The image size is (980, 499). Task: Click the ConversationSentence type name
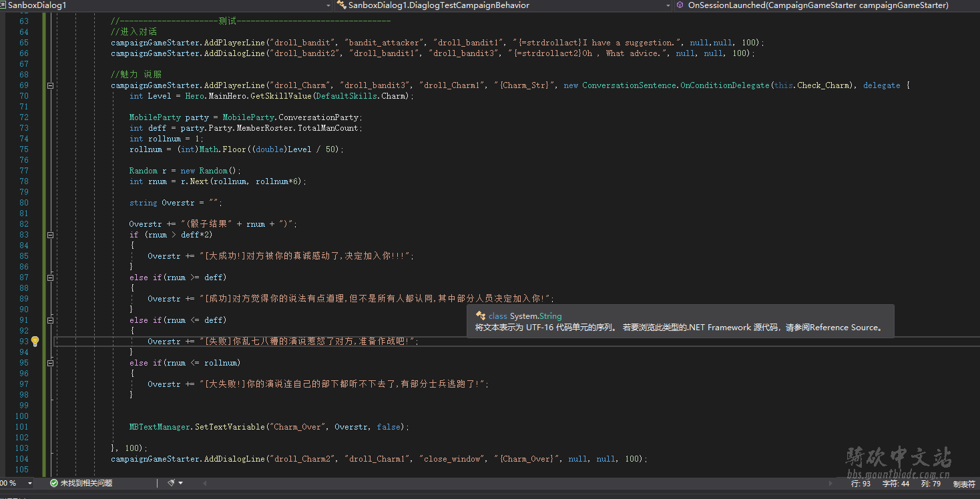point(629,85)
